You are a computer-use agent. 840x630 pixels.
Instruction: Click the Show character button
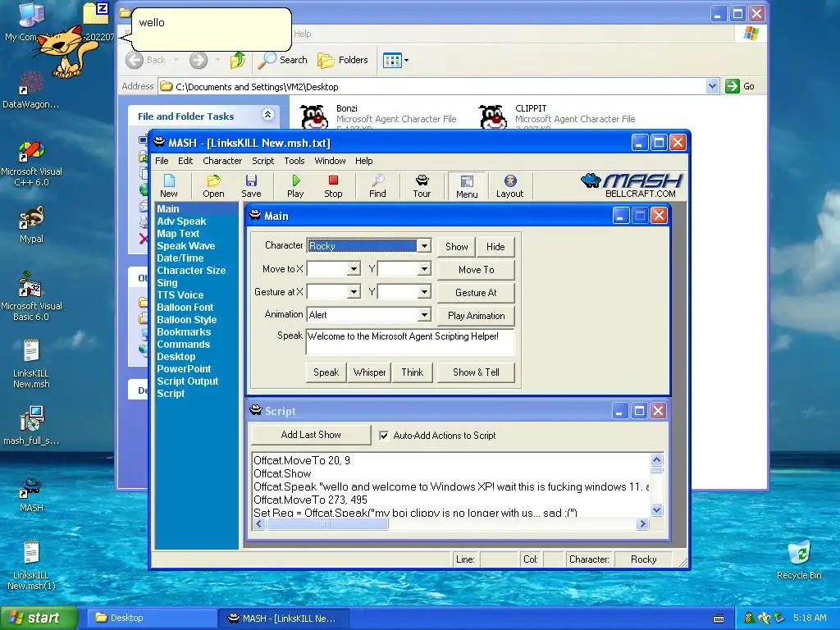[x=456, y=246]
